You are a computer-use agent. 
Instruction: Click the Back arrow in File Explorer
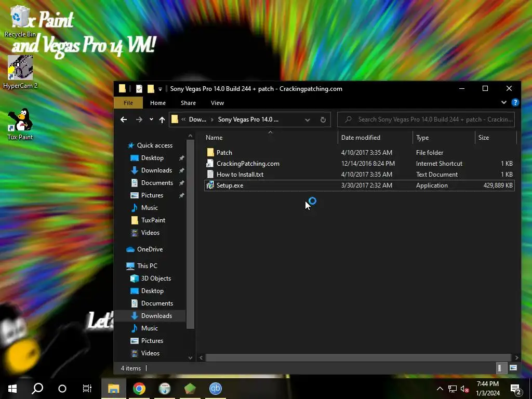(x=124, y=119)
